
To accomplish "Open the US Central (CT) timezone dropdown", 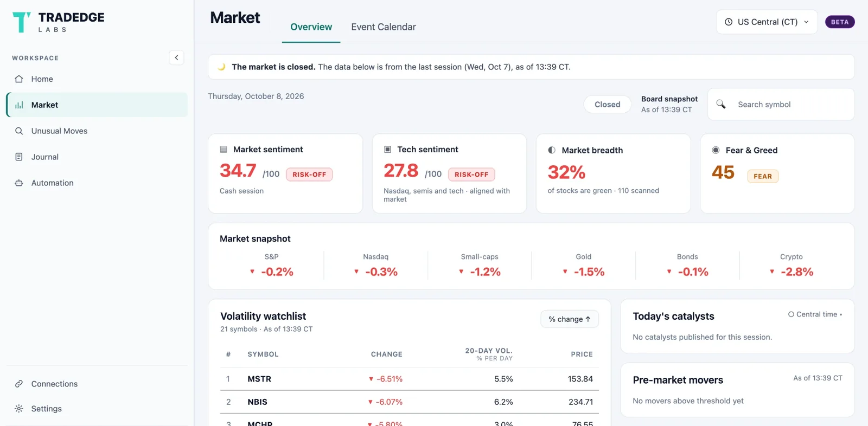I will point(767,22).
